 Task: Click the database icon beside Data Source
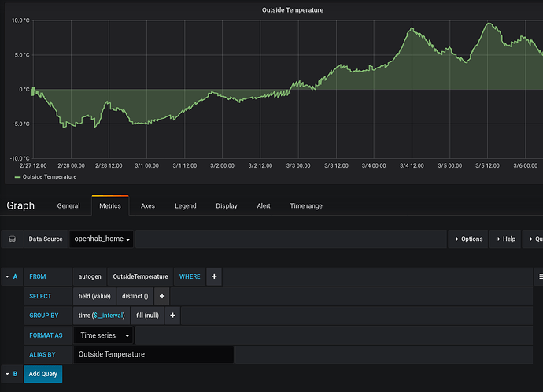point(12,239)
